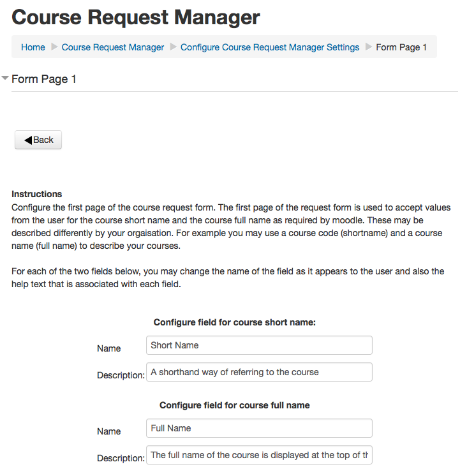This screenshot has width=460, height=476.
Task: Click the Instructions heading text
Action: click(37, 194)
